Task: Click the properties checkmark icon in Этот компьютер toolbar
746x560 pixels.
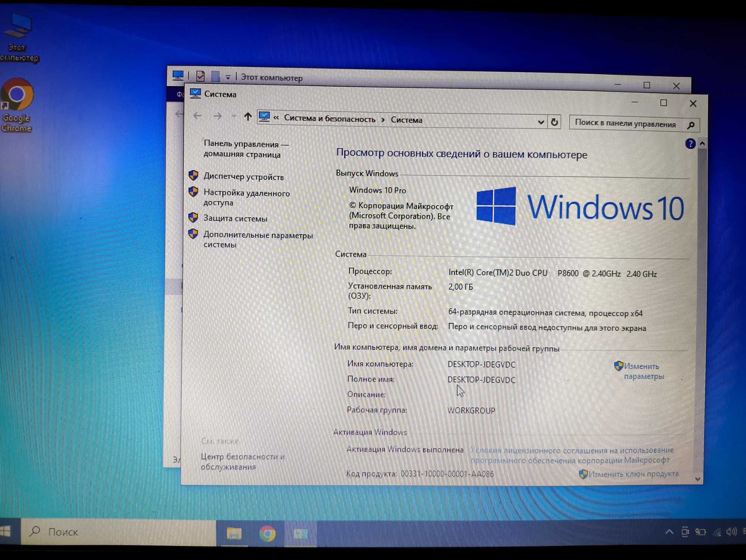Action: pos(200,76)
